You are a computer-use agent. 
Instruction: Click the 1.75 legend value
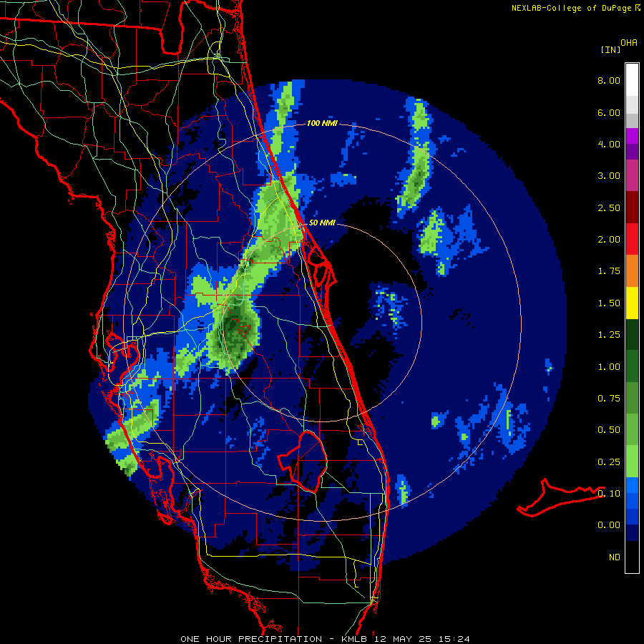(609, 271)
